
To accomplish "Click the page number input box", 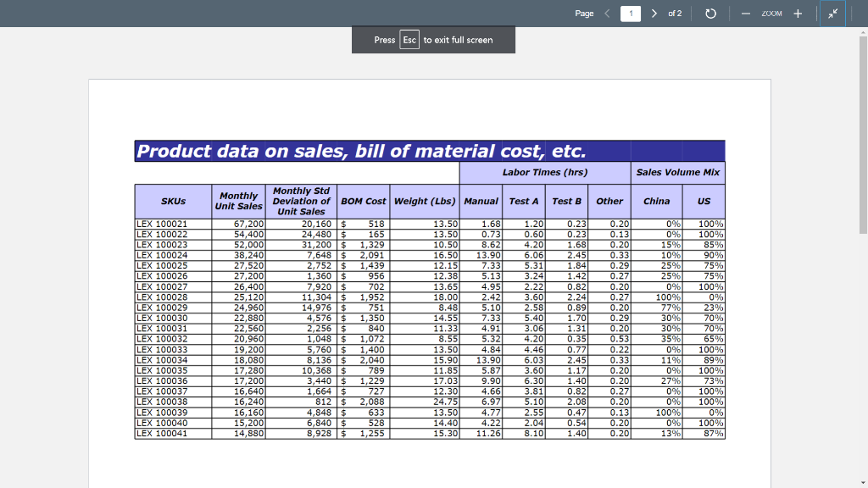I will (x=631, y=14).
